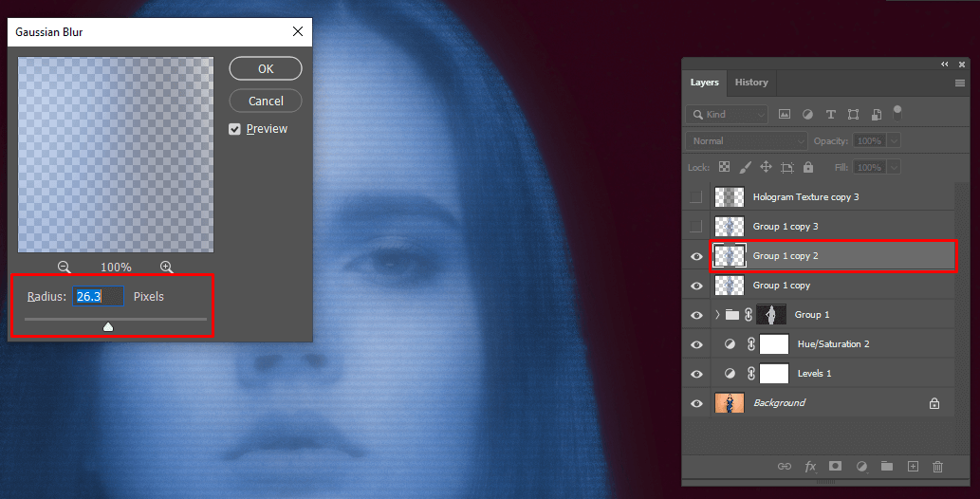Click the Gaussian Blur preview area
This screenshot has height=499, width=980.
coord(116,155)
